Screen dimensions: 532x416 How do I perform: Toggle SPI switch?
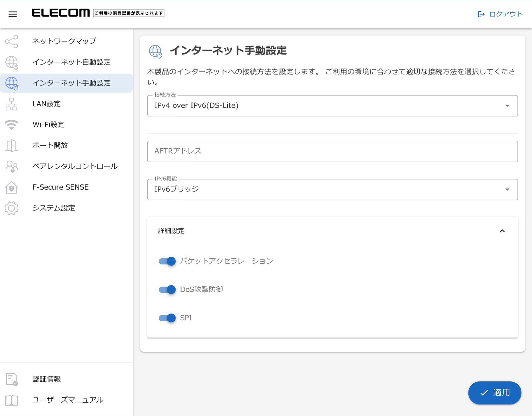[167, 318]
